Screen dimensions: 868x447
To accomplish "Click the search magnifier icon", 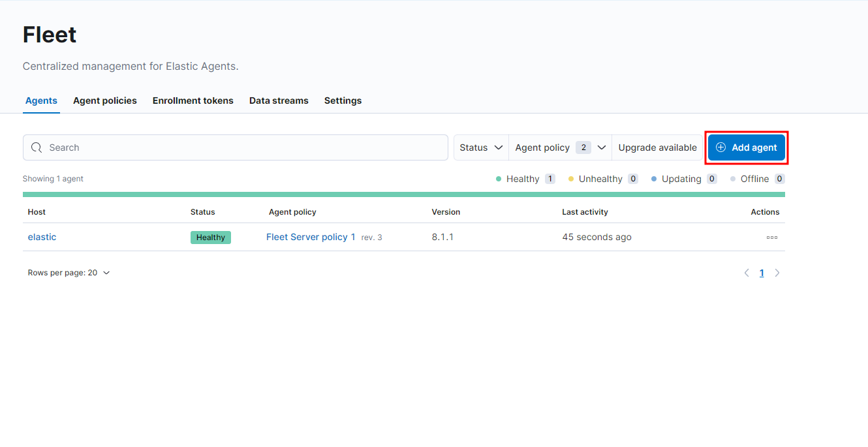I will tap(37, 147).
